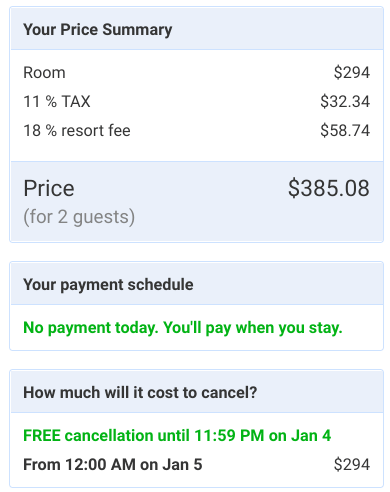Click the FREE cancellation until Jan 4 text
Viewport: 390px width, 492px height.
177,436
